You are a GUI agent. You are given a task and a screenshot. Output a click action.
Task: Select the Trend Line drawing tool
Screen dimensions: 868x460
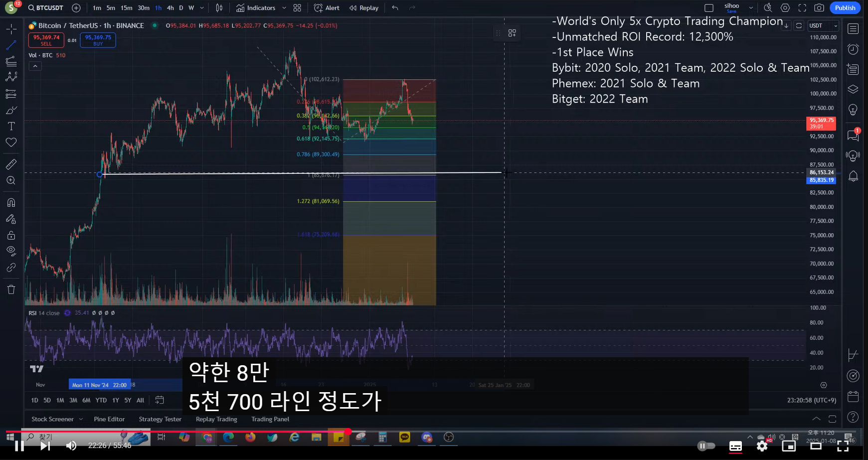tap(11, 45)
